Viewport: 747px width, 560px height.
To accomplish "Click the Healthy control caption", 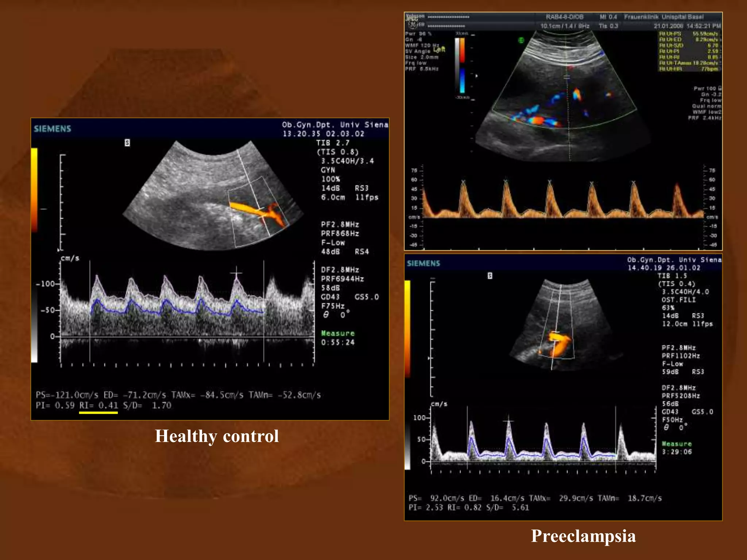I will tap(217, 436).
